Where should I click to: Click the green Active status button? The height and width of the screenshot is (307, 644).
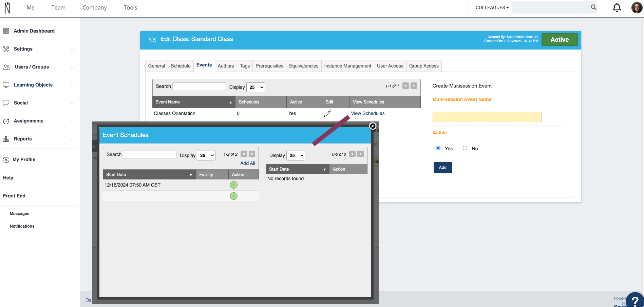pyautogui.click(x=560, y=40)
